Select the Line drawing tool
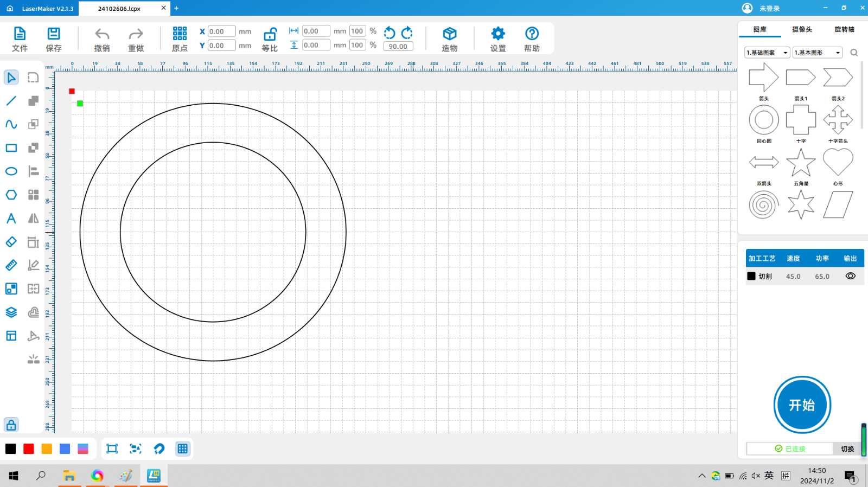 coord(11,101)
